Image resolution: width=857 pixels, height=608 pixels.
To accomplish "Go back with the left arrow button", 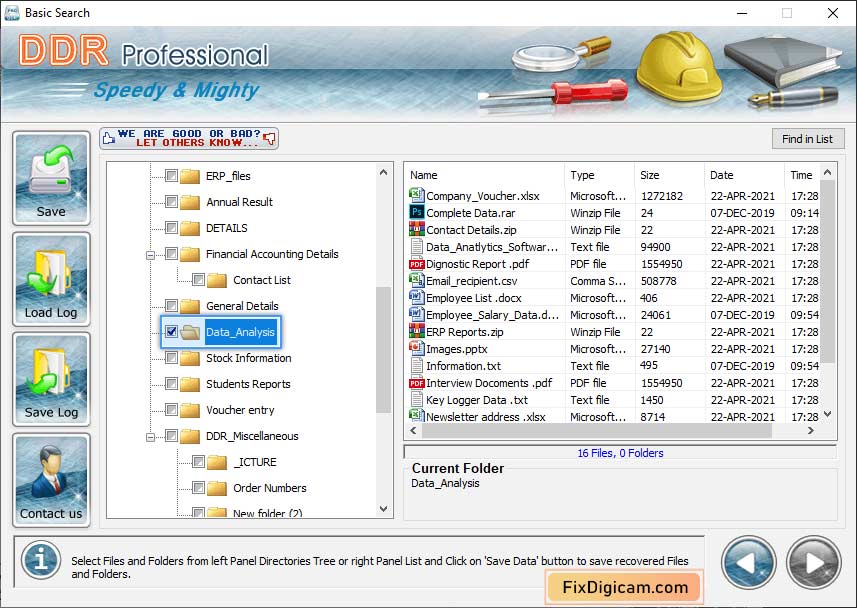I will pyautogui.click(x=748, y=563).
